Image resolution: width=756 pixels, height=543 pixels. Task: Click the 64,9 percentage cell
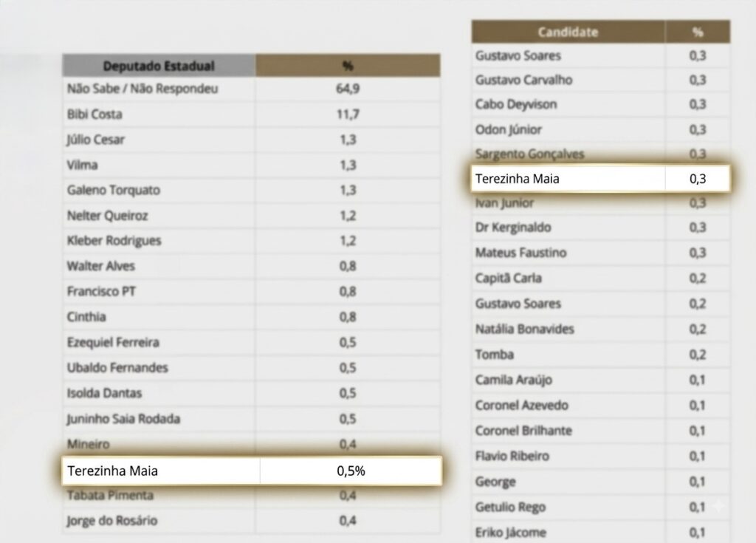coord(348,89)
